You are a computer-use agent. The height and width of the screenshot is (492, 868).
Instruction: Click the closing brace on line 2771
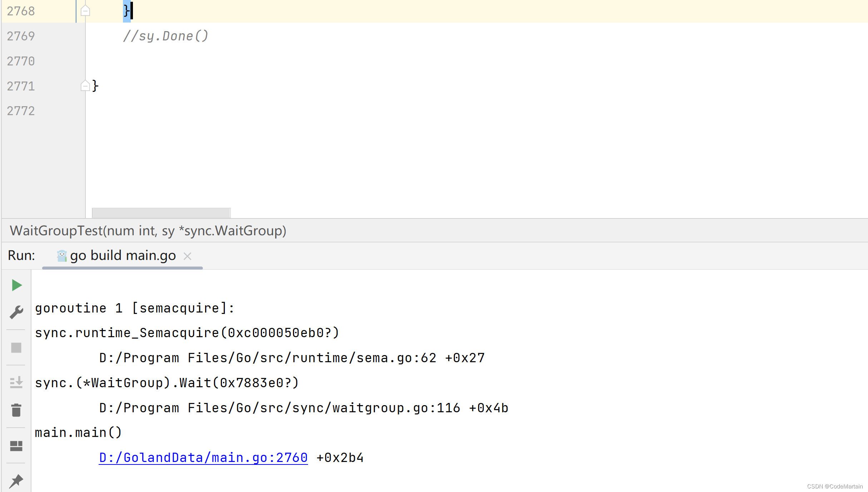pos(95,86)
